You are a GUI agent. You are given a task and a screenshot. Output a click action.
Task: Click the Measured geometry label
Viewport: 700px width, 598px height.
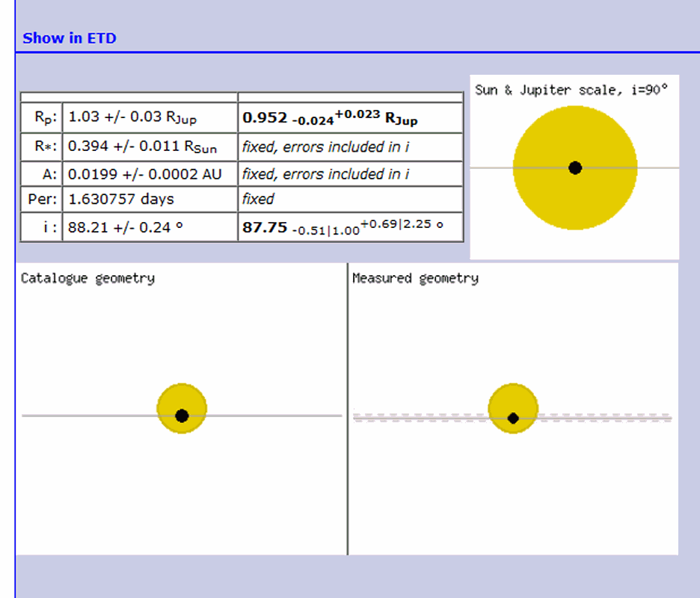[x=415, y=278]
